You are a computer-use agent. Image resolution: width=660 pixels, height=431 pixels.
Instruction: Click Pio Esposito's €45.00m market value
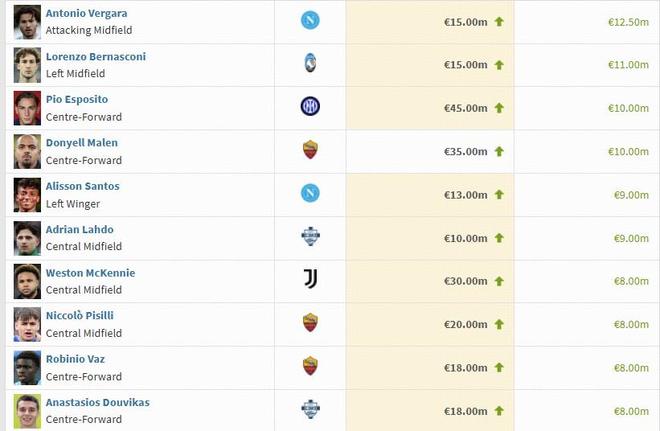(465, 108)
